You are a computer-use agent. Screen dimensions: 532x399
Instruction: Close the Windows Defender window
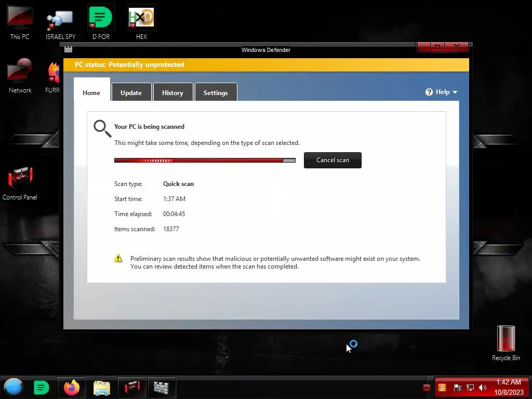pyautogui.click(x=457, y=47)
